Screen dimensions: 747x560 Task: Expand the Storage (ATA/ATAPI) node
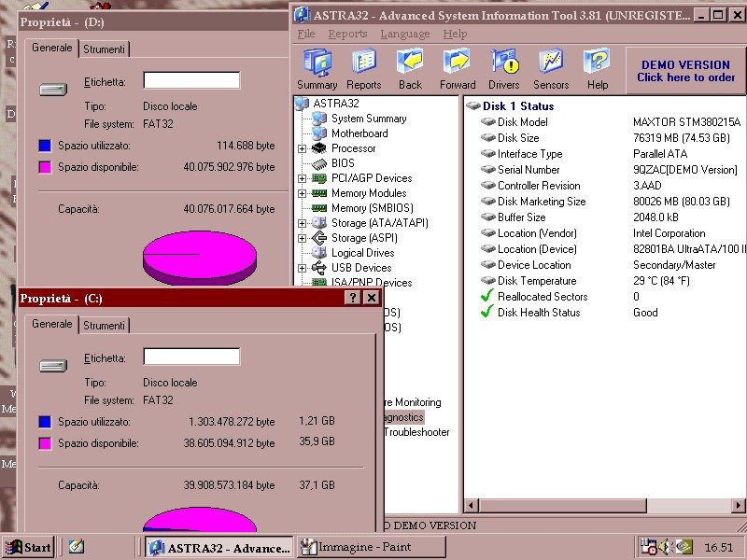pyautogui.click(x=303, y=223)
